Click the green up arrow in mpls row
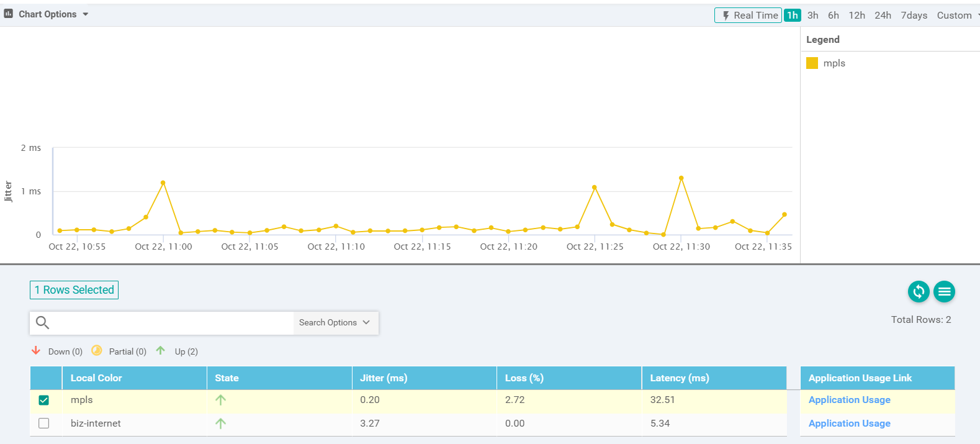This screenshot has height=444, width=980. point(220,400)
